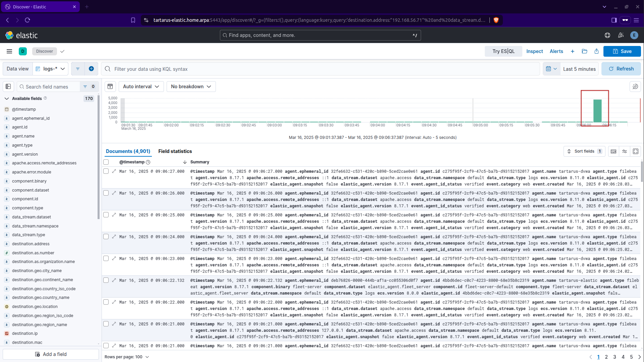Screen dimensions: 644x362
Task: Click the share icon in top bar
Action: tap(596, 51)
